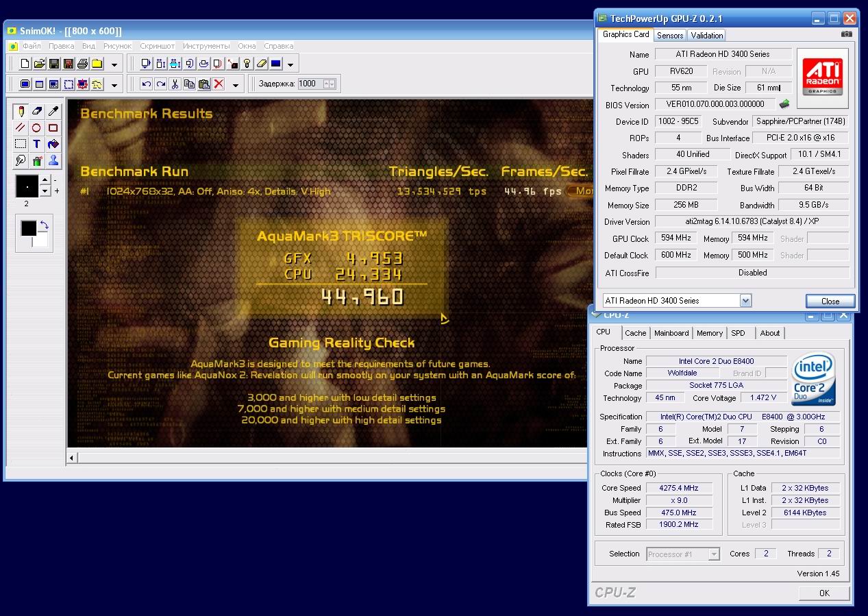Click the background white color swatch
The image size is (868, 616).
tap(40, 239)
